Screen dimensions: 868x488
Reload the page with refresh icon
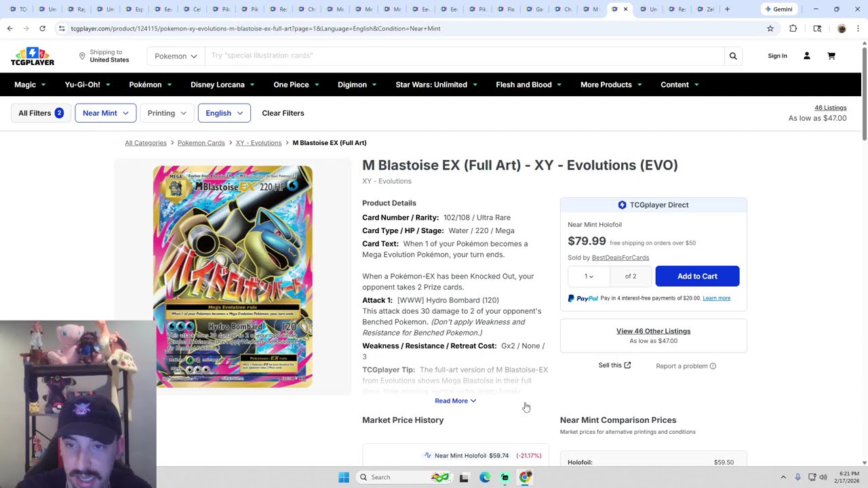pos(42,28)
